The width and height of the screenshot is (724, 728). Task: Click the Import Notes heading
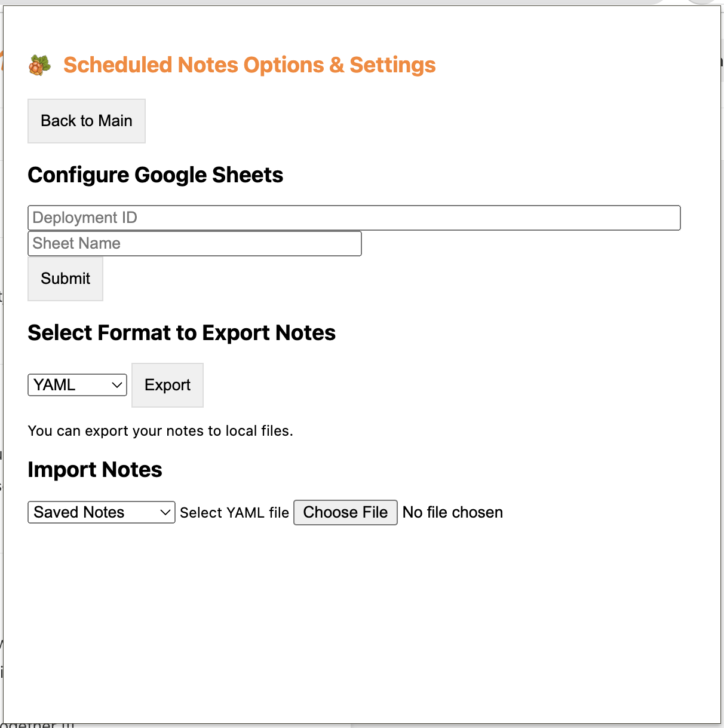pos(94,469)
